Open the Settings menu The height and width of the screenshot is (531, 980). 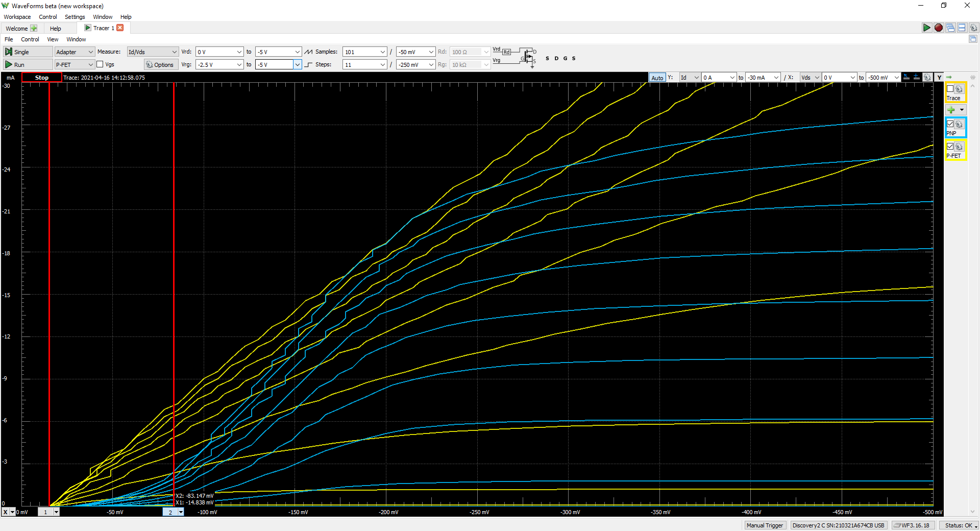click(75, 17)
